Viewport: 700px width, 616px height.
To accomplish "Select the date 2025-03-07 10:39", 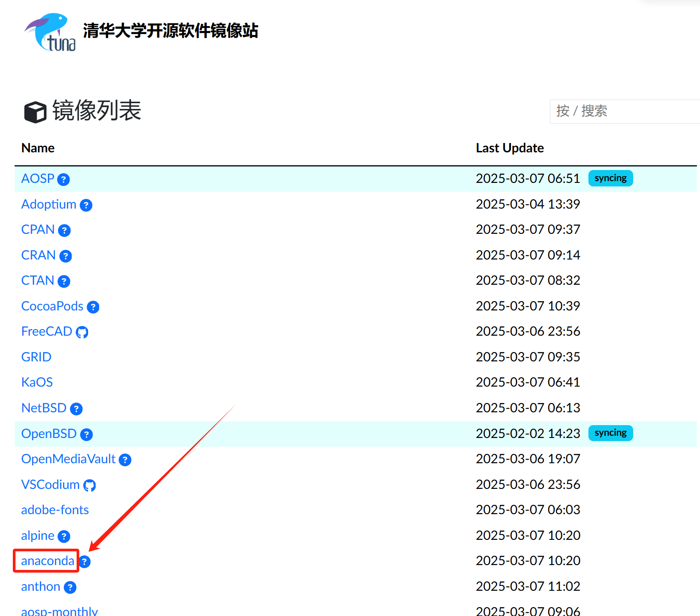I will pyautogui.click(x=528, y=306).
